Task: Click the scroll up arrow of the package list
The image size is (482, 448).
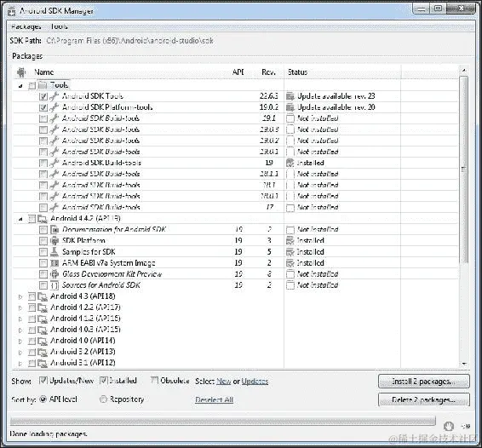Action: pos(463,71)
